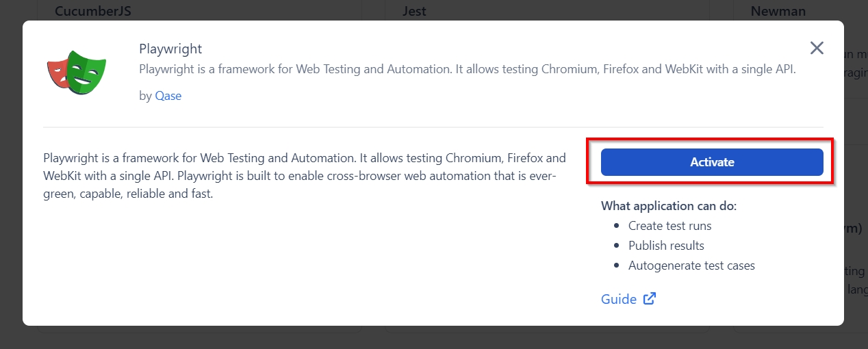
Task: Click the horizontal divider line under the header
Action: click(433, 127)
